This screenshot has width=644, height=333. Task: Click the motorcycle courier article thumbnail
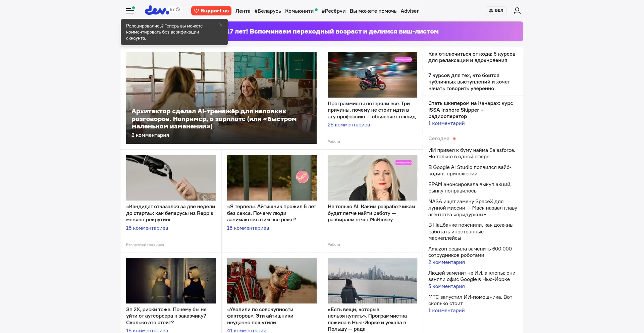tap(372, 75)
